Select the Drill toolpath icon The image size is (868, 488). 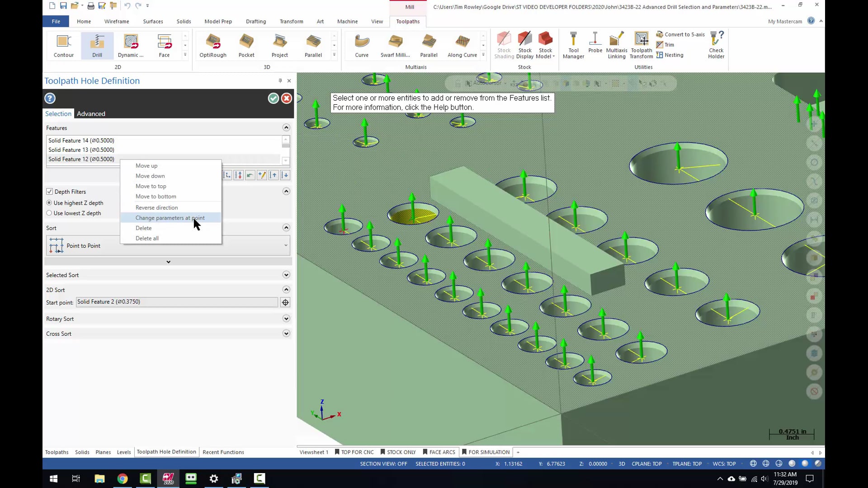pos(97,45)
